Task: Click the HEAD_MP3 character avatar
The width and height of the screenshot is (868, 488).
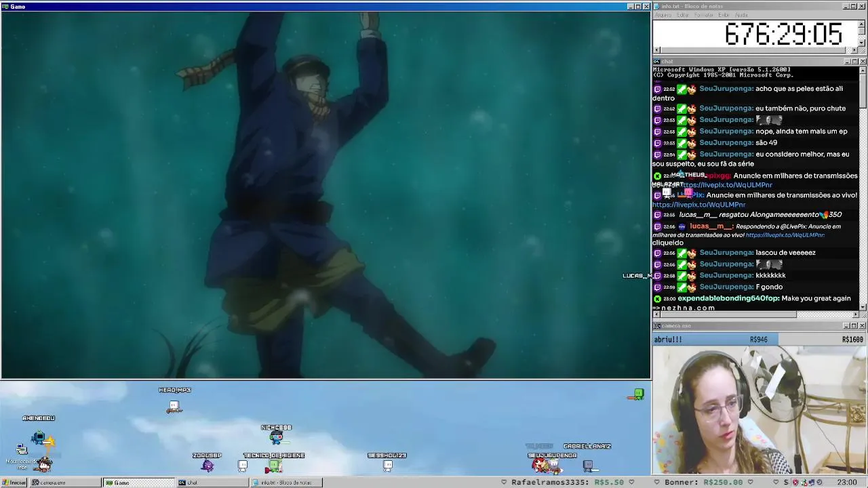Action: (x=174, y=407)
